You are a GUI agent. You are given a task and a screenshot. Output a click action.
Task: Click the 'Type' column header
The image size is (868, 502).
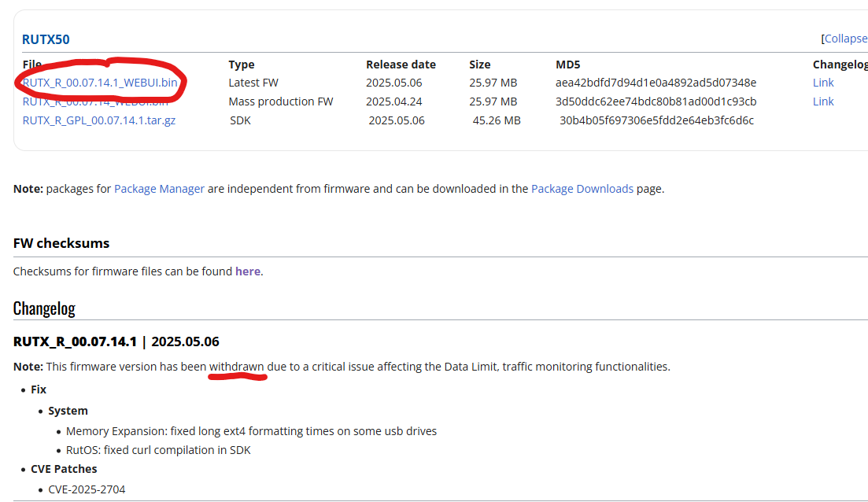(242, 65)
